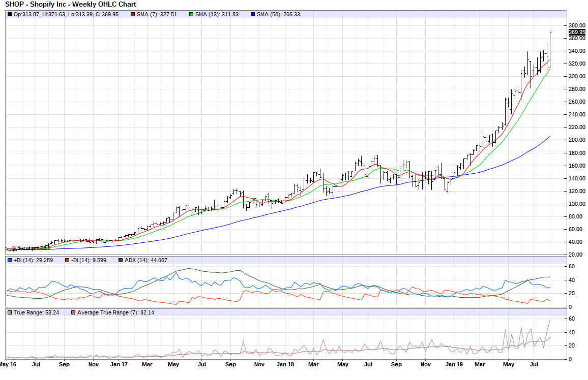Select the 'SMA (13): 311.83' legend text

tap(217, 15)
